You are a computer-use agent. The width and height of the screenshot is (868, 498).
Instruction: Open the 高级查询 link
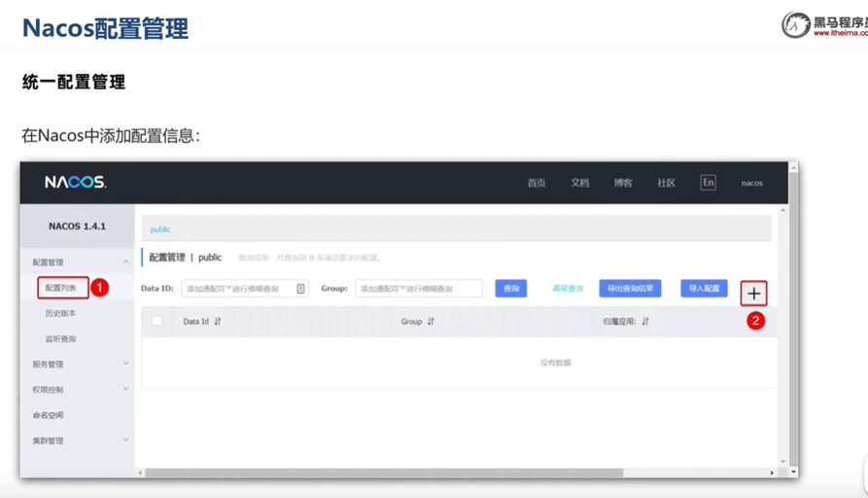[568, 288]
